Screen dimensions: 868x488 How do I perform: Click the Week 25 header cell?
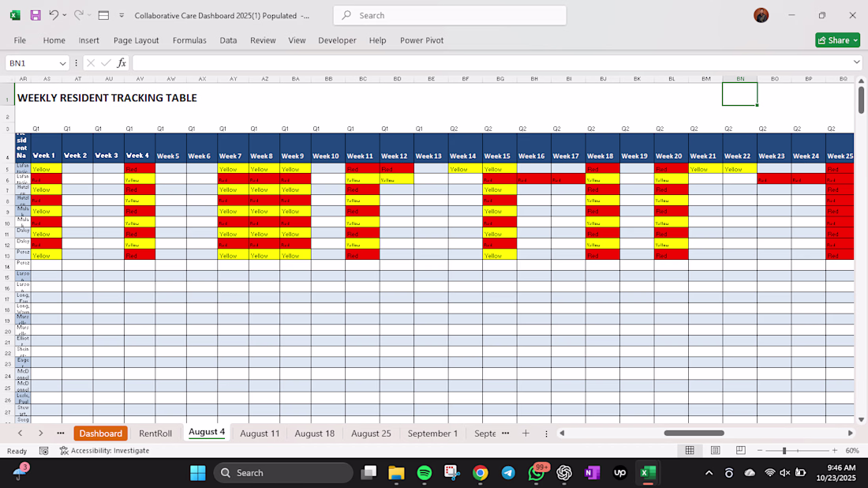[840, 148]
